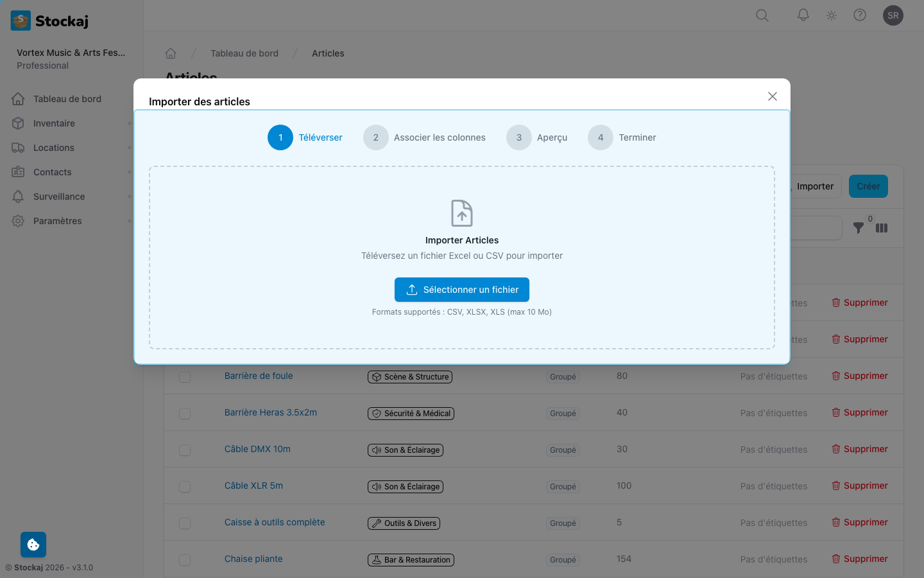Close the import articles dialog
924x578 pixels.
point(772,96)
